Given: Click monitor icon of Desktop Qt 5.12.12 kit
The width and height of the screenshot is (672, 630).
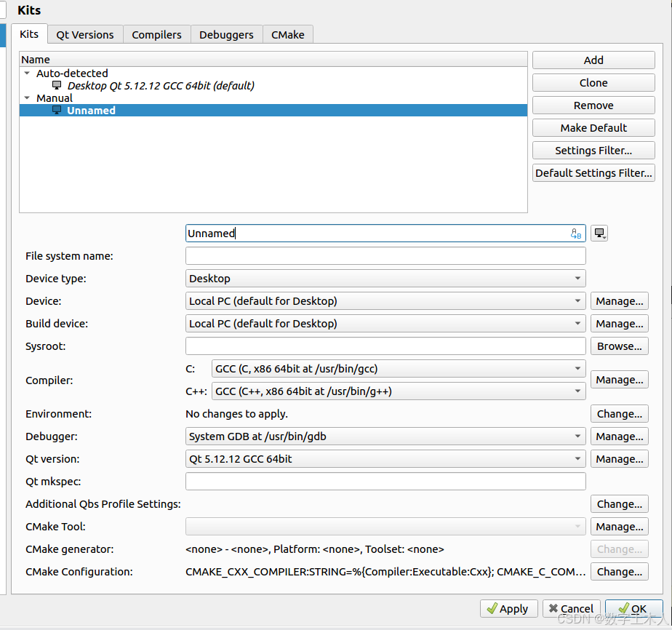Looking at the screenshot, I should tap(57, 85).
